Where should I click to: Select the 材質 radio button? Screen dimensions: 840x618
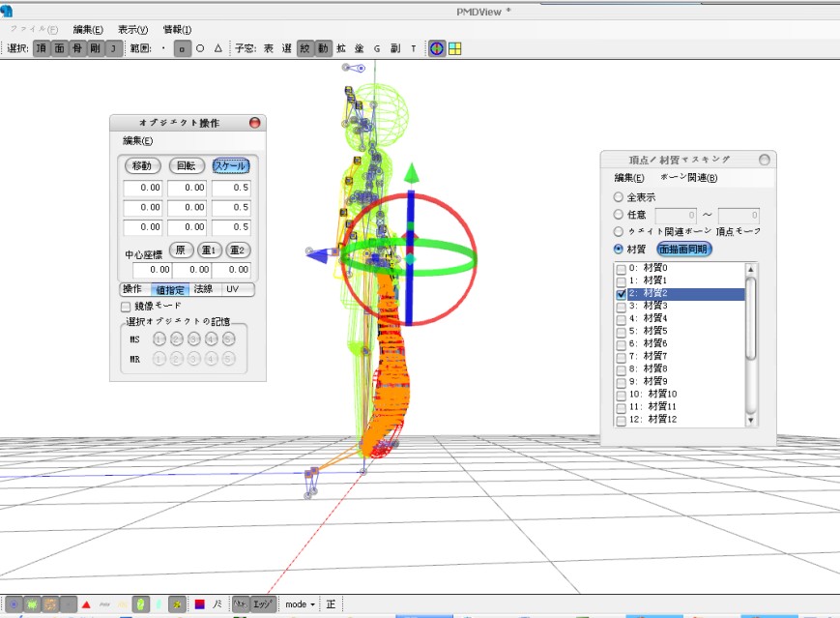619,249
